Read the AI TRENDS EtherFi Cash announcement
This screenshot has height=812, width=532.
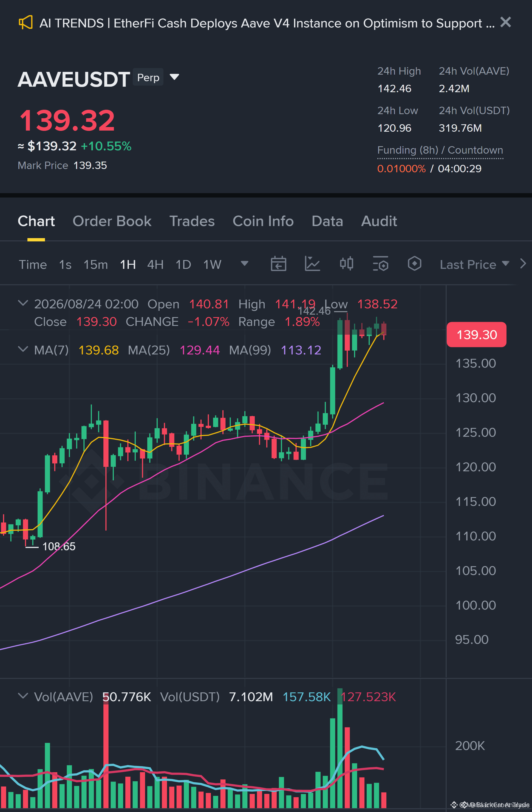267,23
